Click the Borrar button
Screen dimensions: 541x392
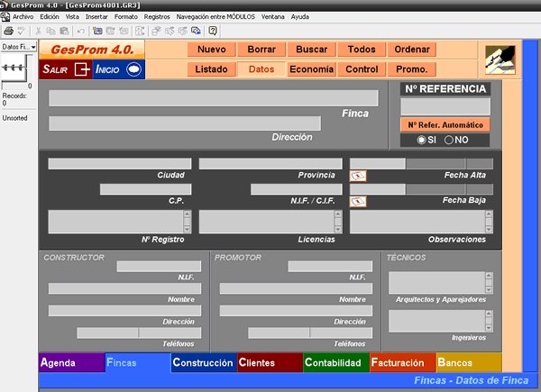261,50
